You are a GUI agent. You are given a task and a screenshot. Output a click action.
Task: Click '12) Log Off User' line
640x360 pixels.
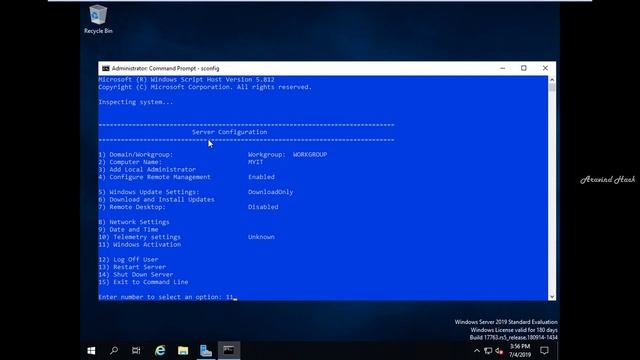point(128,260)
